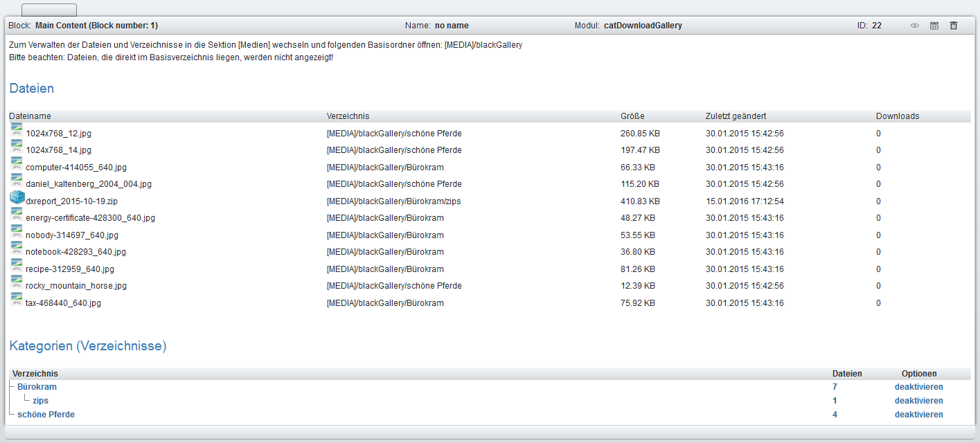Click the JPG icon beside computer-414055_640.jpg
The image size is (980, 443).
[x=17, y=164]
